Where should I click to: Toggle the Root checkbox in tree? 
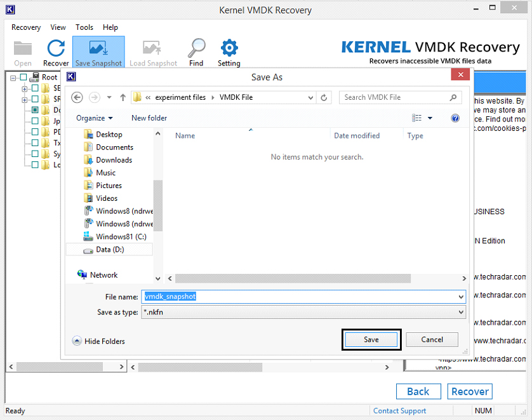pos(23,77)
